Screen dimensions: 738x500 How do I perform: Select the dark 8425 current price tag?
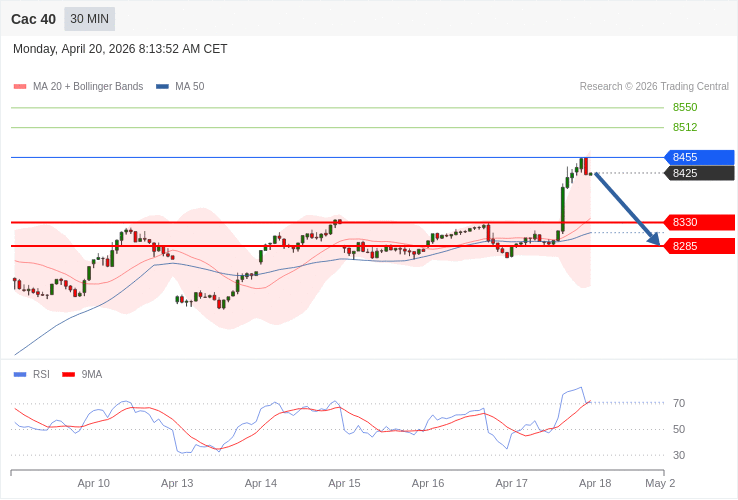[699, 173]
